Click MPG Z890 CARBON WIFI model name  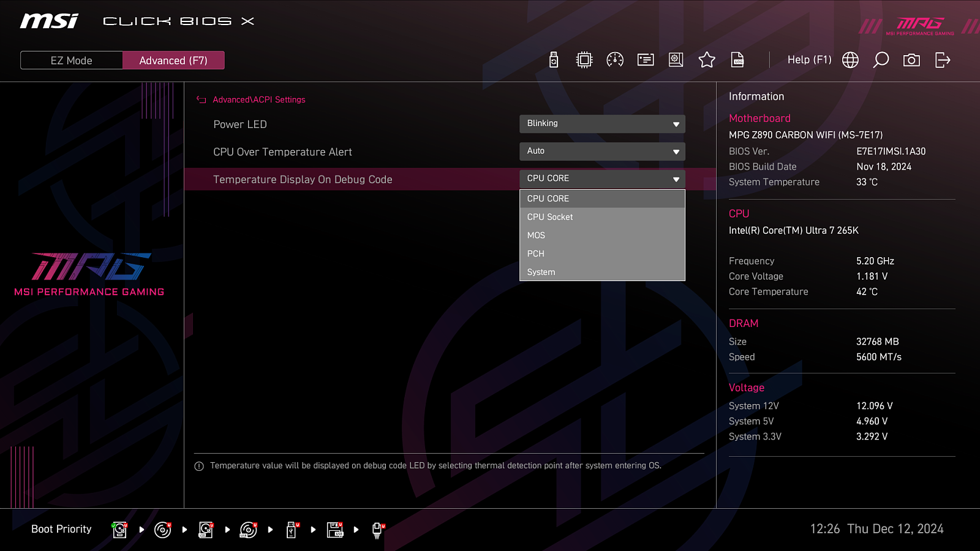click(x=805, y=135)
